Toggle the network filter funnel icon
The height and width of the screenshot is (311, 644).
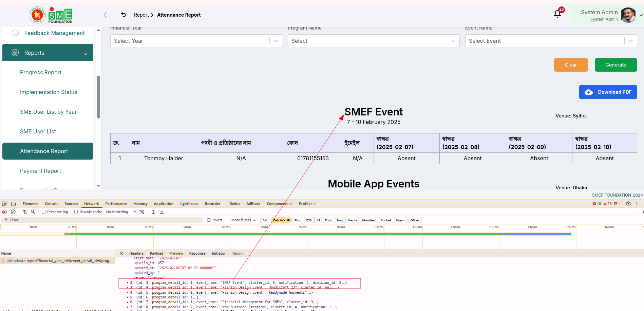click(x=25, y=212)
